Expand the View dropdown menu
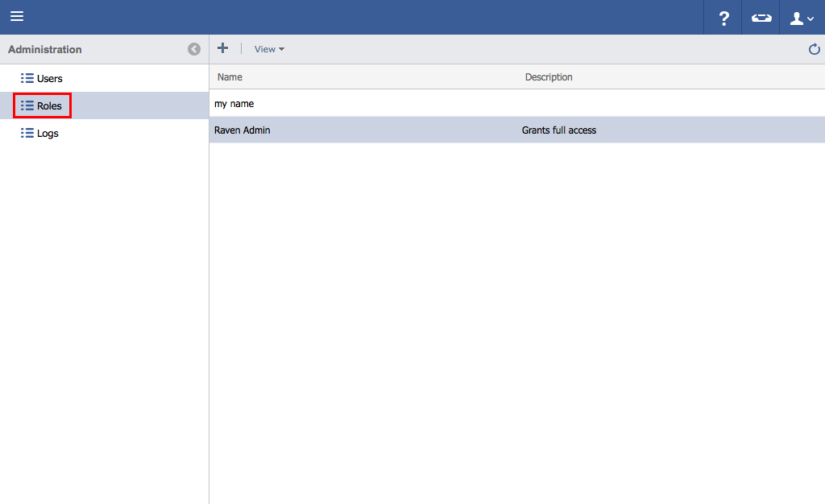825x504 pixels. coord(269,49)
